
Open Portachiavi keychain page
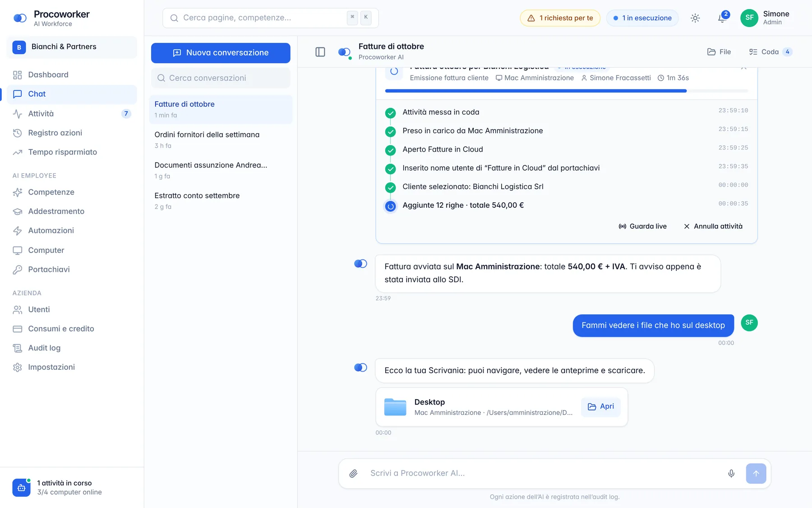72,270
